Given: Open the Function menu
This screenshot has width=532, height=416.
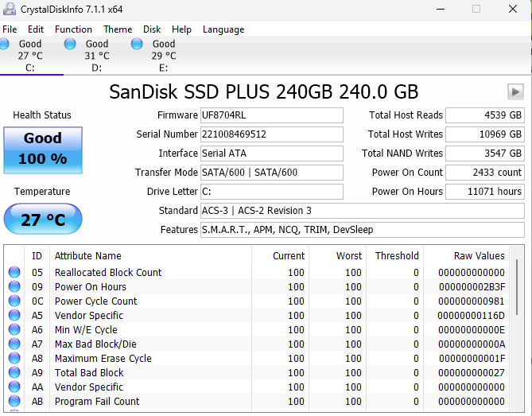Looking at the screenshot, I should pos(73,29).
